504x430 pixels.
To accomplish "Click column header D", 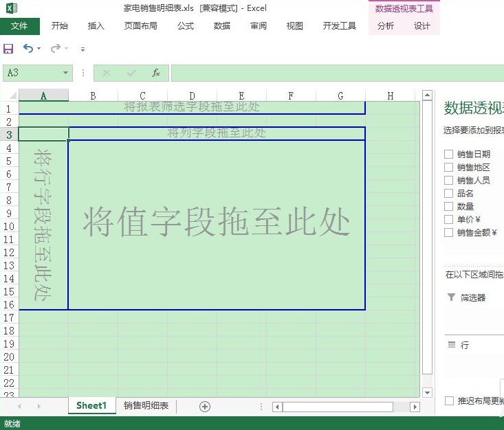I will tap(192, 95).
